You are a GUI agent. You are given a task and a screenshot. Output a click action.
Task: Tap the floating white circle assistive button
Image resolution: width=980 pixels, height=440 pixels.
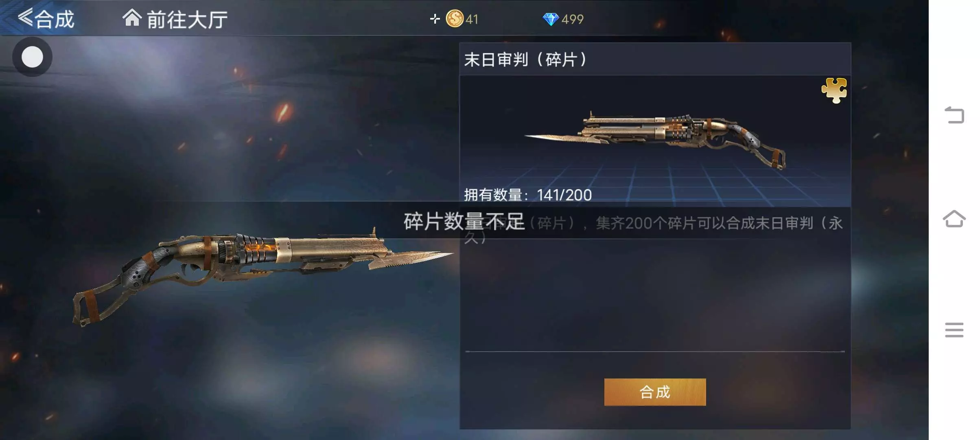[x=32, y=57]
